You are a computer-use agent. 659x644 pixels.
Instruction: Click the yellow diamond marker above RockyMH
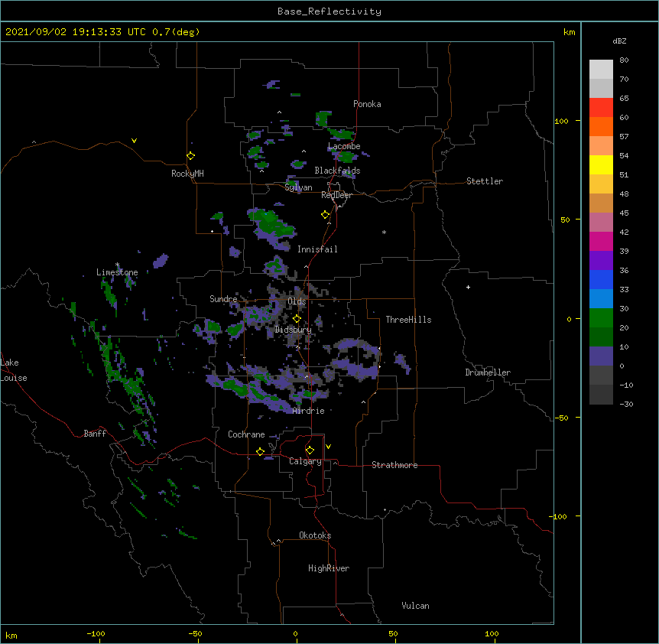191,156
